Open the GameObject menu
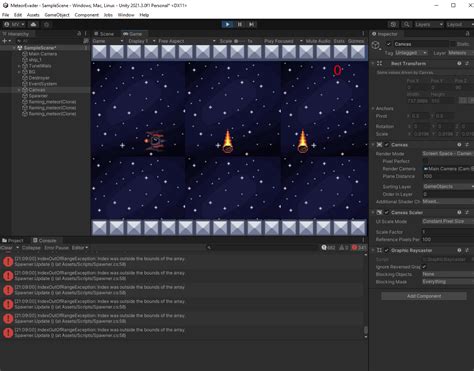474x371 pixels. coord(57,15)
